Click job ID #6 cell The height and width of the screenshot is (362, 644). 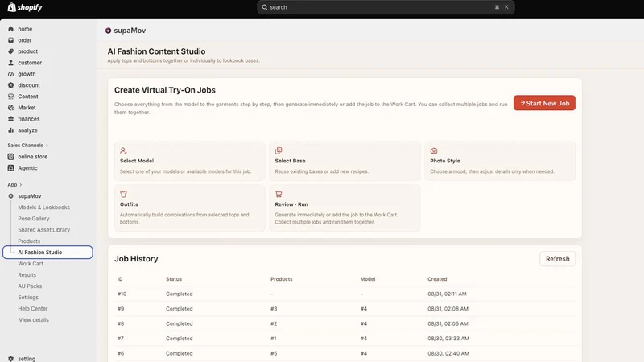tap(121, 353)
